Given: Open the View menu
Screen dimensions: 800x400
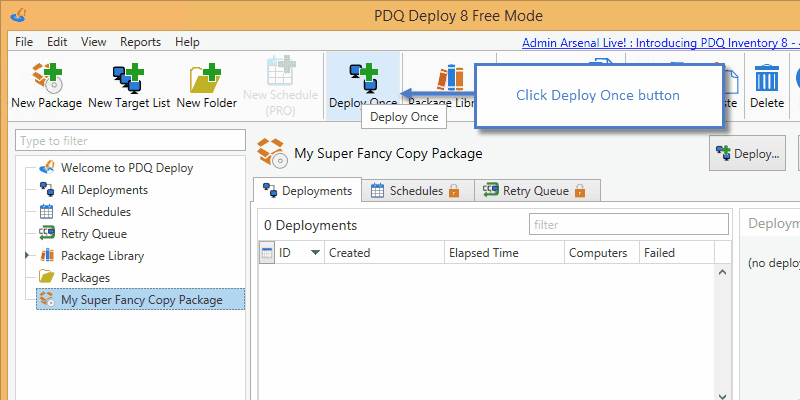Looking at the screenshot, I should click(93, 42).
